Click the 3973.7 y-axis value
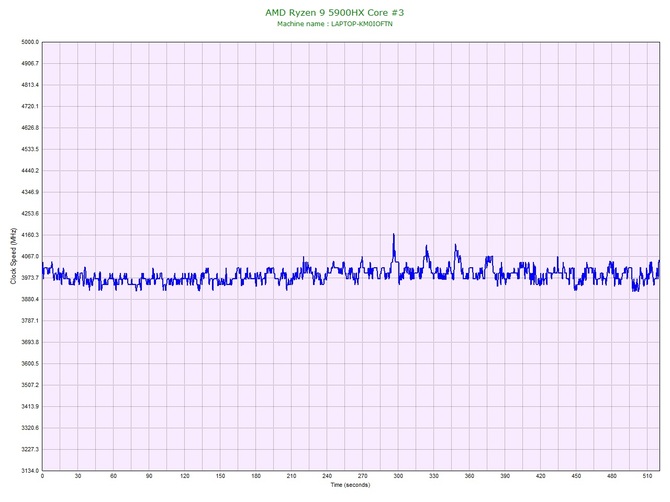Screen dimensions: 670x502 (30, 278)
